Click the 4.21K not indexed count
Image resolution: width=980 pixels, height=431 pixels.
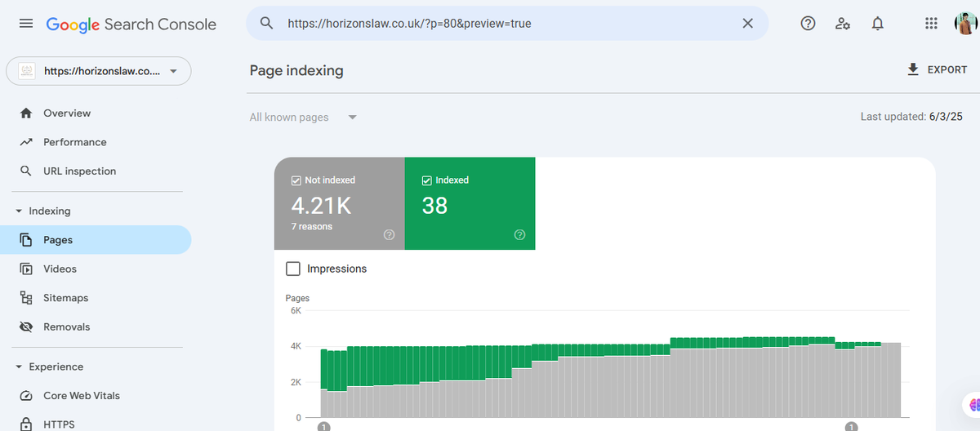click(320, 206)
